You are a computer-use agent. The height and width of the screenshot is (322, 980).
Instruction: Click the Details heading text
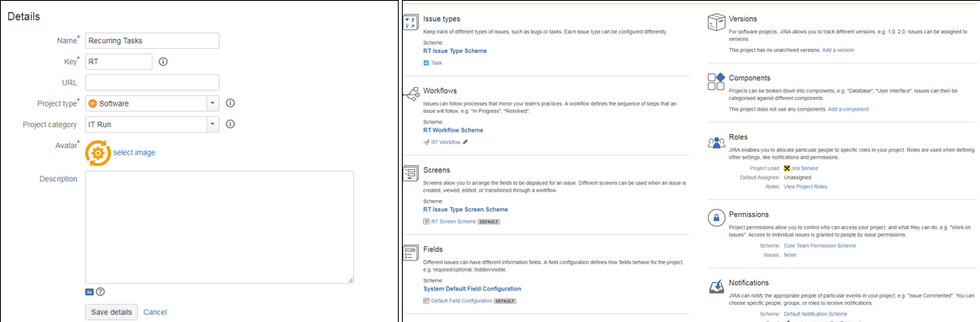point(24,16)
